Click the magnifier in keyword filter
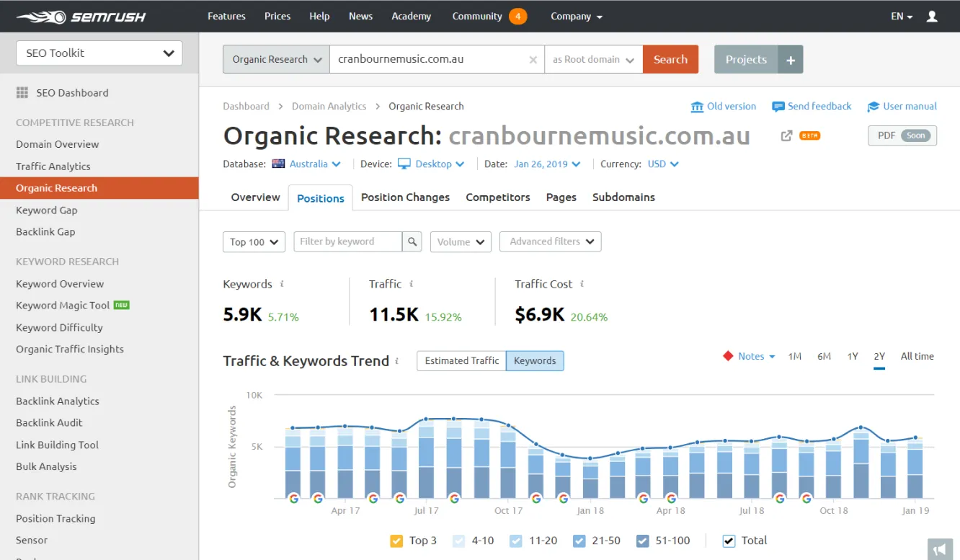The image size is (960, 560). click(x=412, y=241)
